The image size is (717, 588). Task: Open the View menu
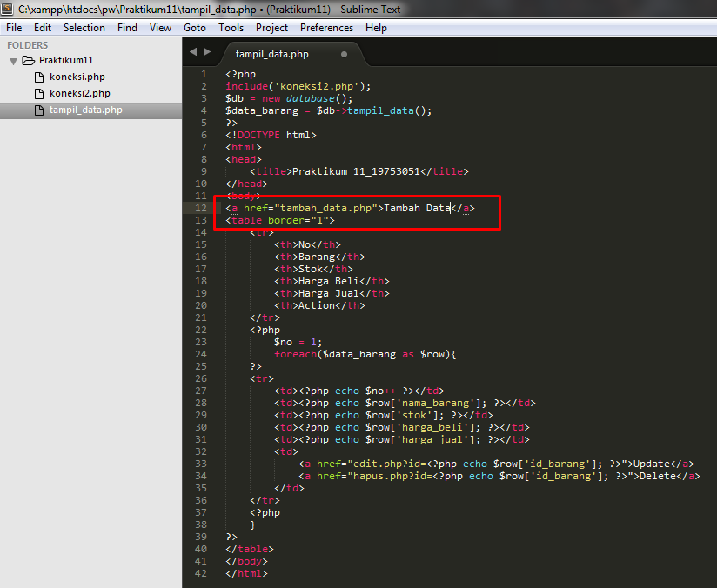tap(160, 28)
